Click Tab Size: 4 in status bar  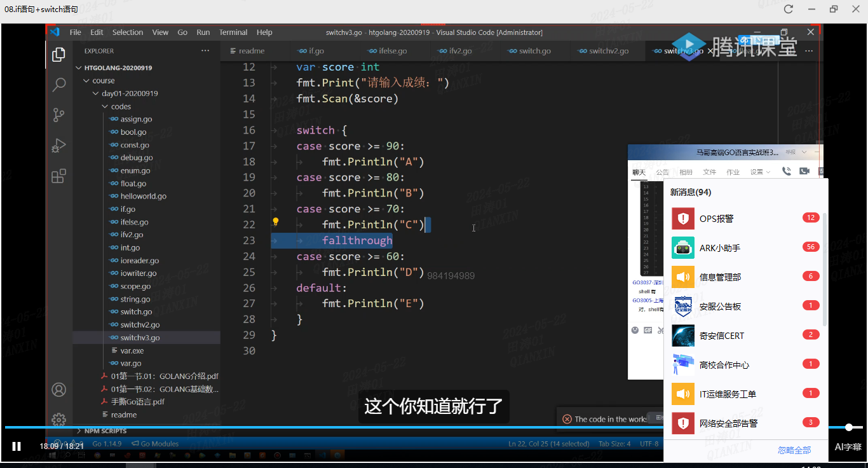tap(614, 443)
